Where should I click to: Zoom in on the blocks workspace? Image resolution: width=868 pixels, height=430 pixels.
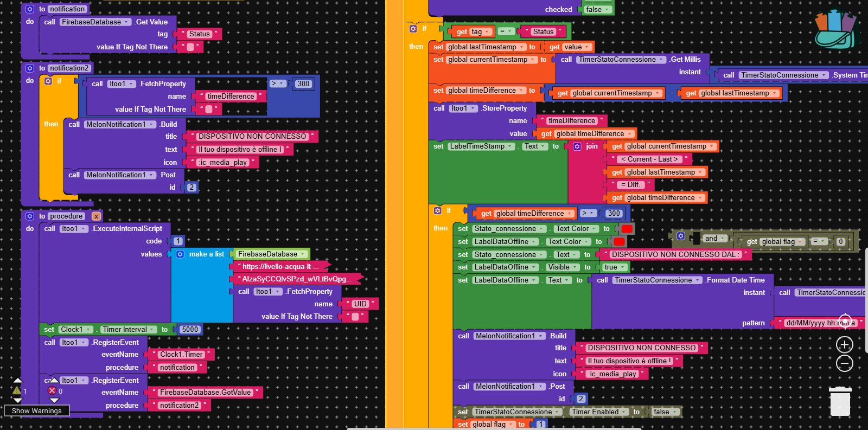845,344
